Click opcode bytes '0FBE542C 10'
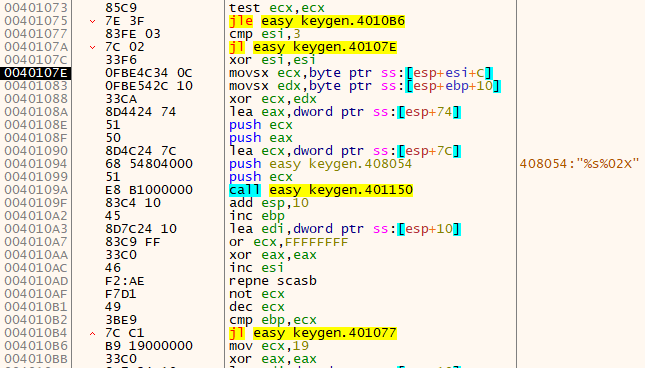This screenshot has height=368, width=645. tap(149, 86)
